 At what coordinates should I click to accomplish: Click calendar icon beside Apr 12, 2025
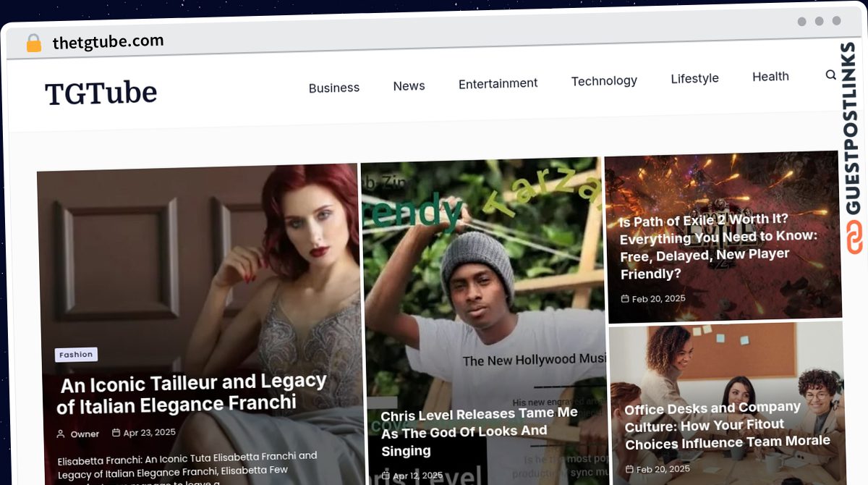pyautogui.click(x=386, y=476)
